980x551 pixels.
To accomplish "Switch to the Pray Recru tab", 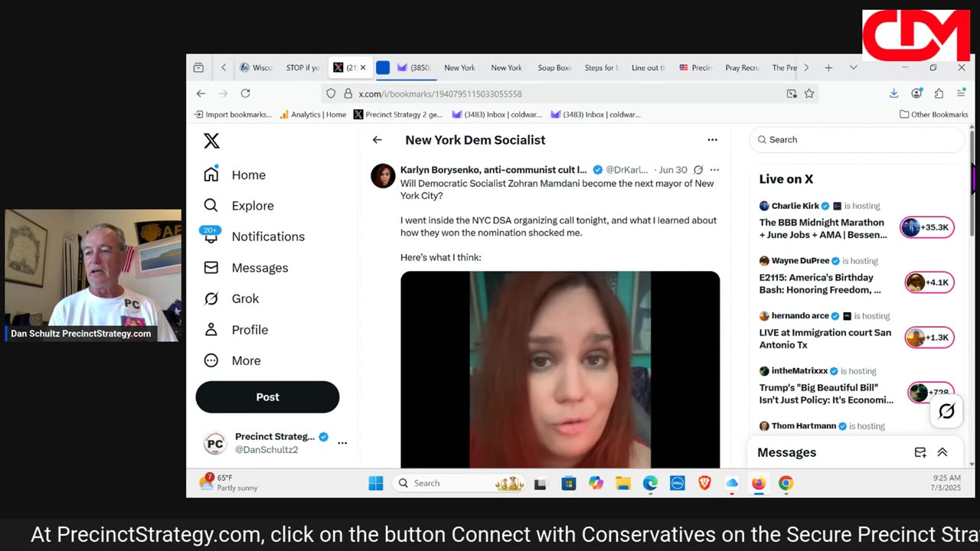I will click(x=742, y=67).
